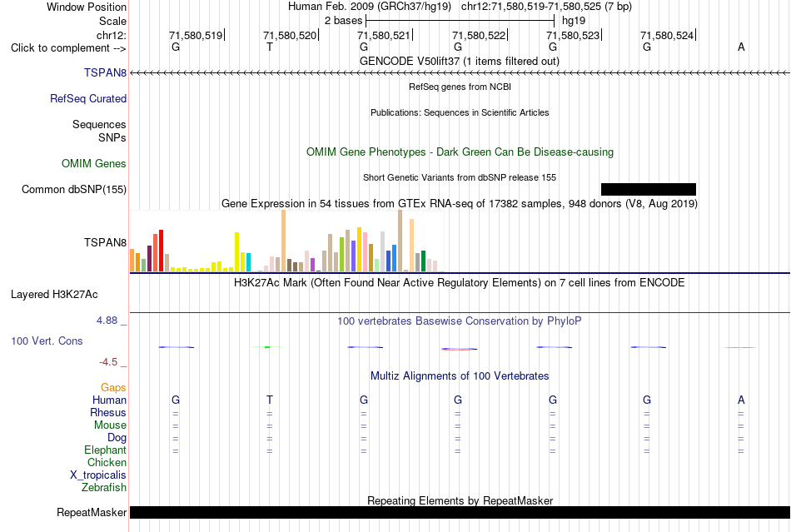Click the T base in the complement row

(270, 47)
